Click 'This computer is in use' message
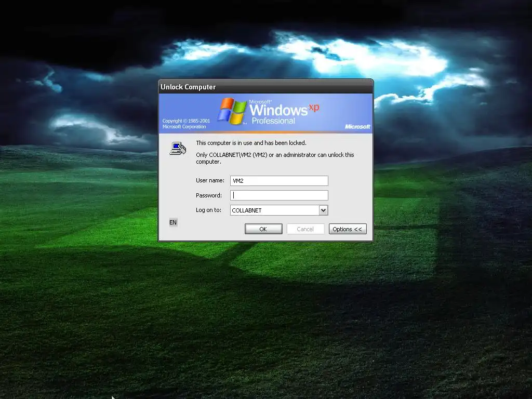 251,143
